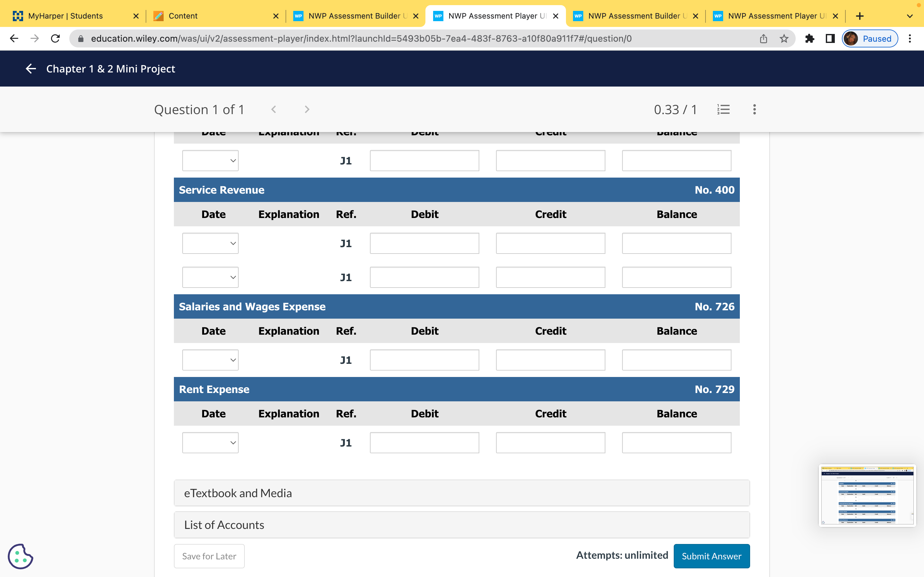924x577 pixels.
Task: Open first Service Revenue date dropdown
Action: point(210,244)
